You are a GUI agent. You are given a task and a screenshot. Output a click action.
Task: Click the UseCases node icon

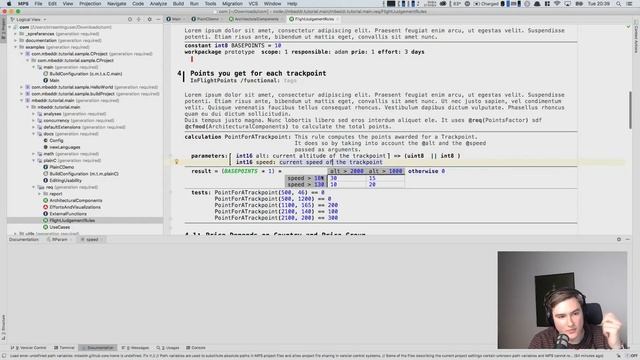pos(45,227)
